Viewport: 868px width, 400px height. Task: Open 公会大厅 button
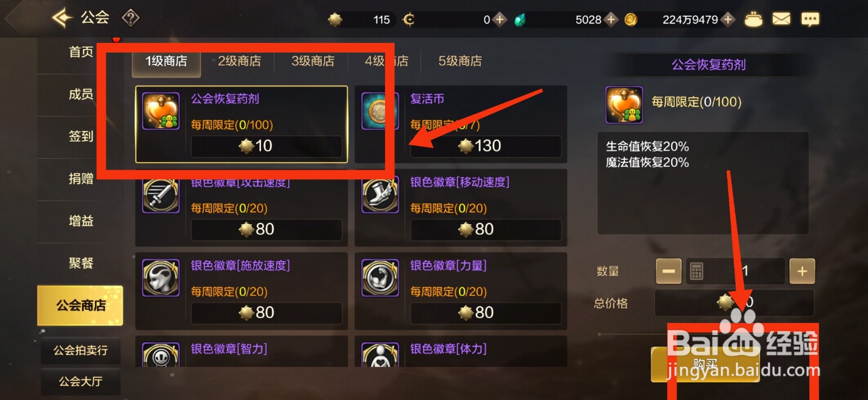[80, 382]
